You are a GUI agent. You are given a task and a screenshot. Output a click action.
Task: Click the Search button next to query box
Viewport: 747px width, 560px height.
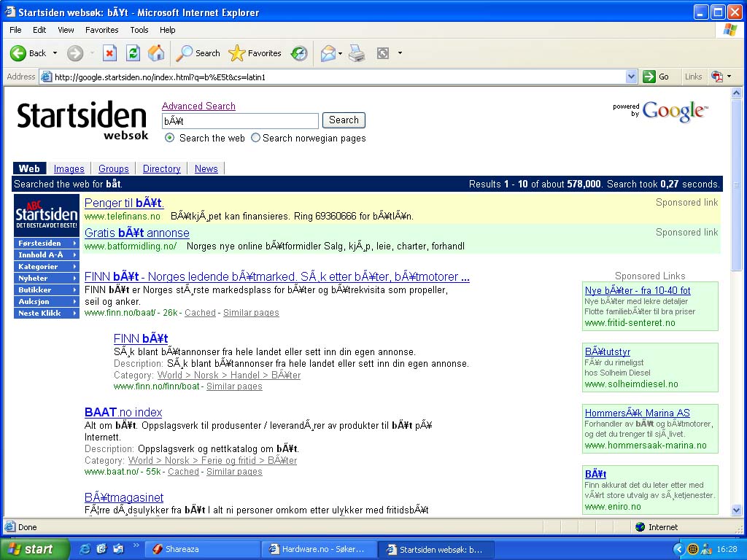coord(344,120)
